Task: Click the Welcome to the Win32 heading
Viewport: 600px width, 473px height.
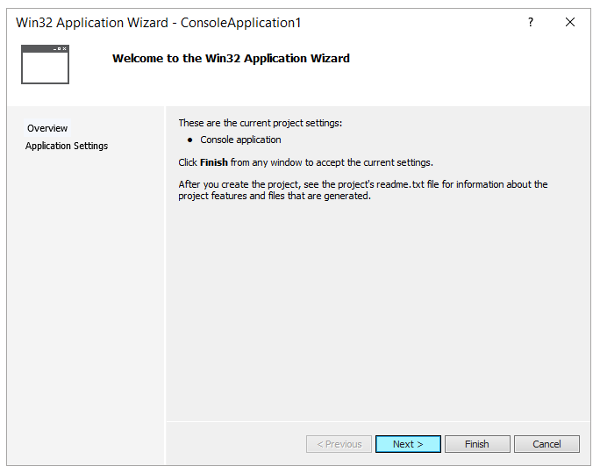Action: (x=231, y=58)
